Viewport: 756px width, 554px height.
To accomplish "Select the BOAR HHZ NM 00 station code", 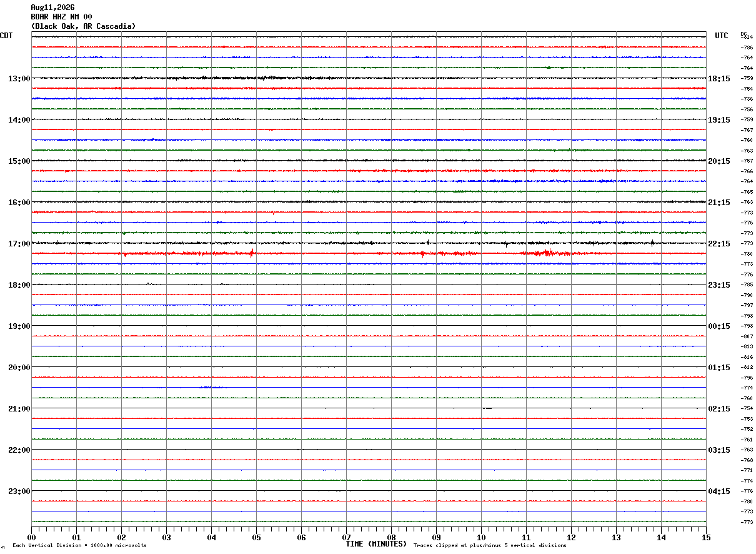I will [61, 17].
